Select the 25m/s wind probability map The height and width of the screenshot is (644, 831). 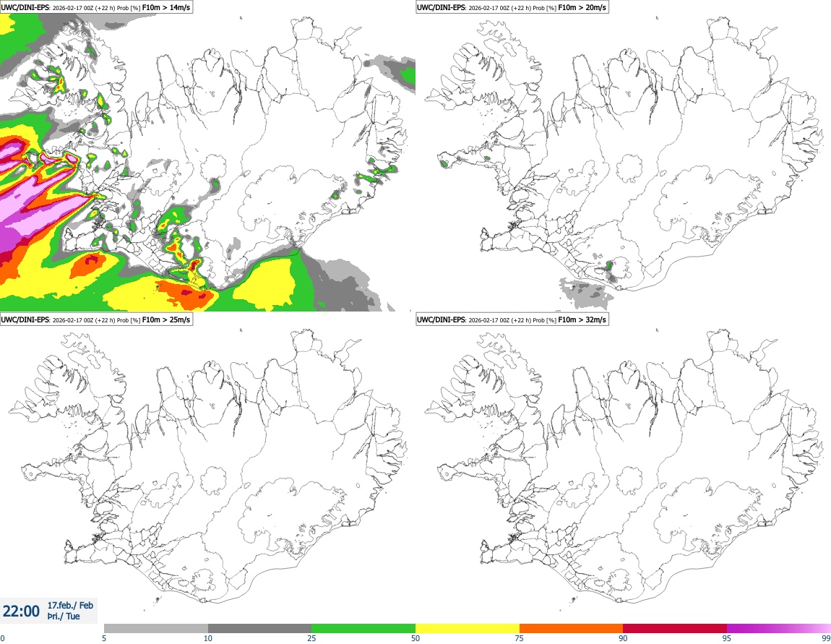click(208, 466)
